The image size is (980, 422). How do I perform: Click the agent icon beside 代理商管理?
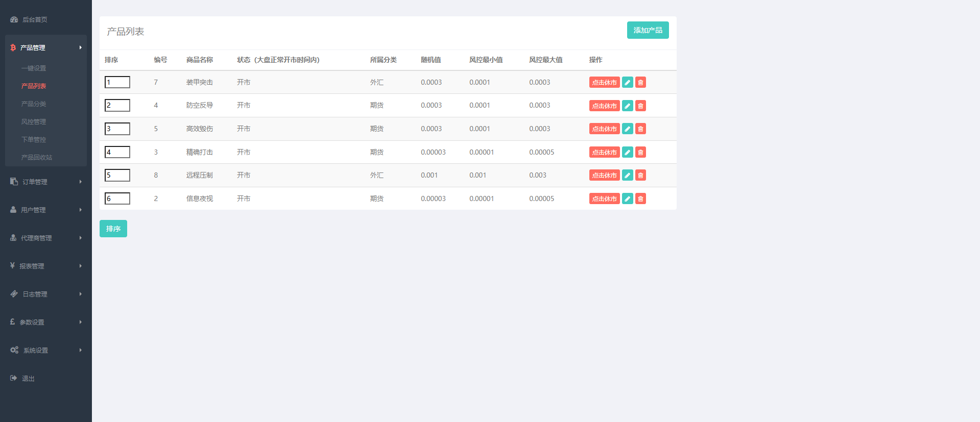click(13, 237)
